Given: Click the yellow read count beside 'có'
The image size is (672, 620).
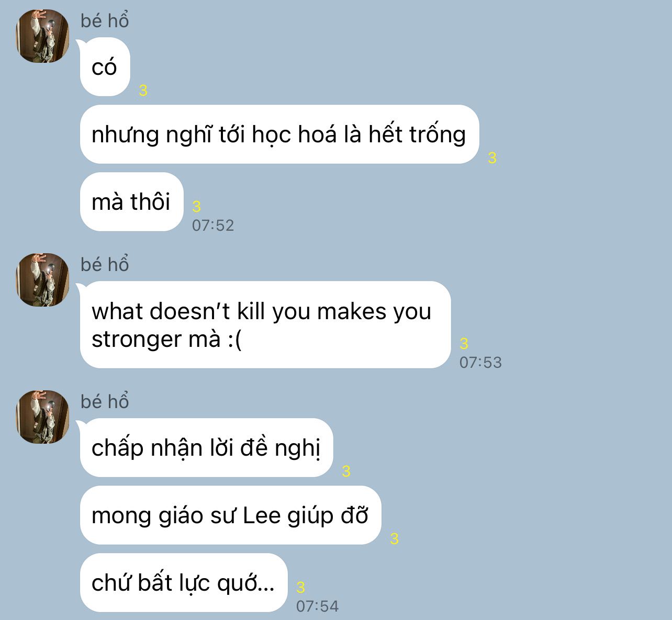Looking at the screenshot, I should point(143,91).
